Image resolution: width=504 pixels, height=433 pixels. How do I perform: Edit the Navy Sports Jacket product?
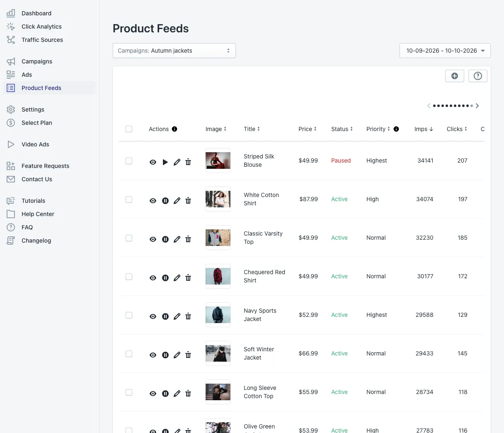177,316
